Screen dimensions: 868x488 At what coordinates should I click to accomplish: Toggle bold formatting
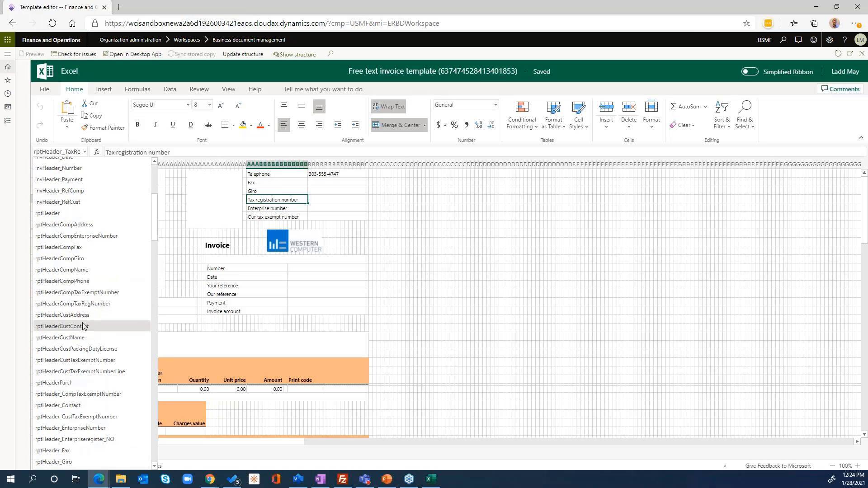click(x=137, y=125)
